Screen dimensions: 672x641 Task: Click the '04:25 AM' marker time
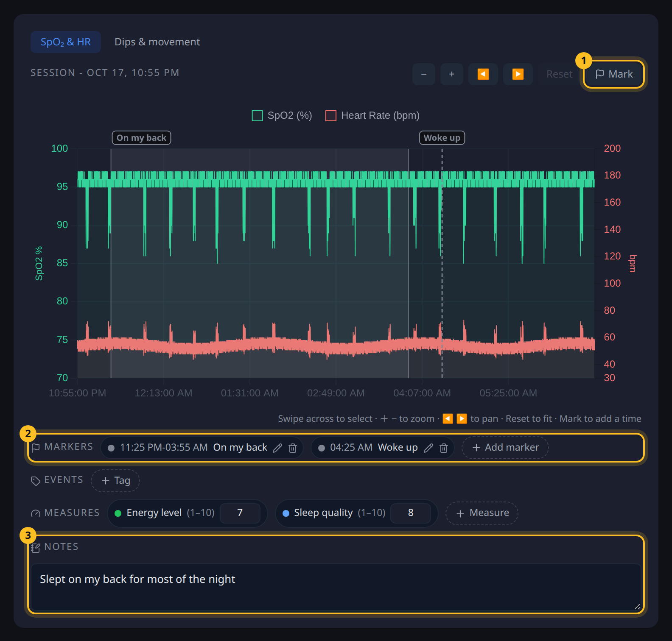click(x=351, y=448)
